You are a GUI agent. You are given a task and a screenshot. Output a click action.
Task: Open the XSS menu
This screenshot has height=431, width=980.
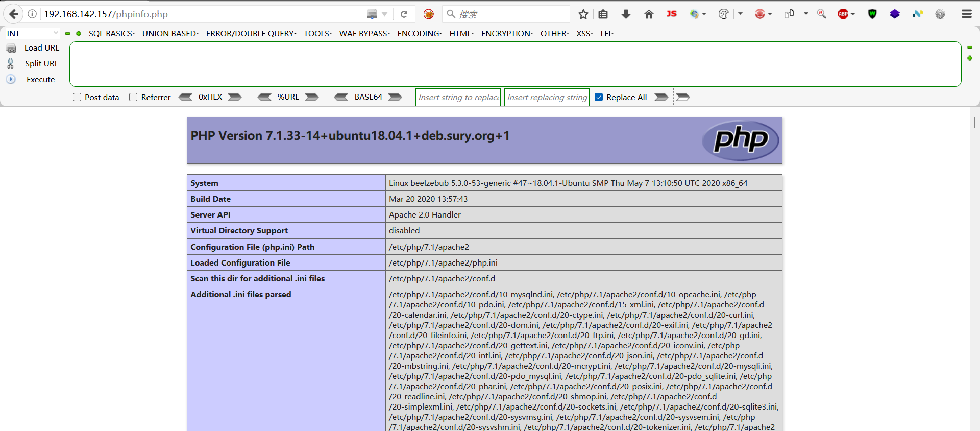(x=585, y=34)
